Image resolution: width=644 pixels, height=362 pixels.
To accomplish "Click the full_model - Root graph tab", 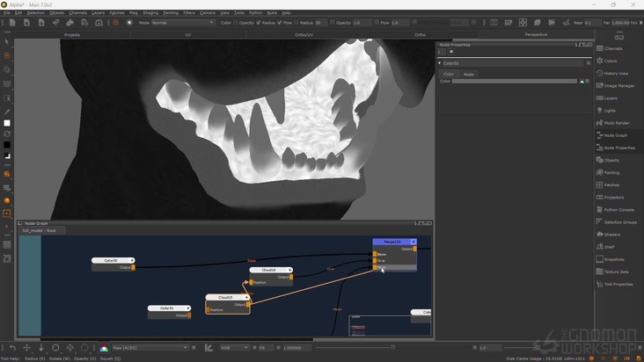I will [40, 230].
